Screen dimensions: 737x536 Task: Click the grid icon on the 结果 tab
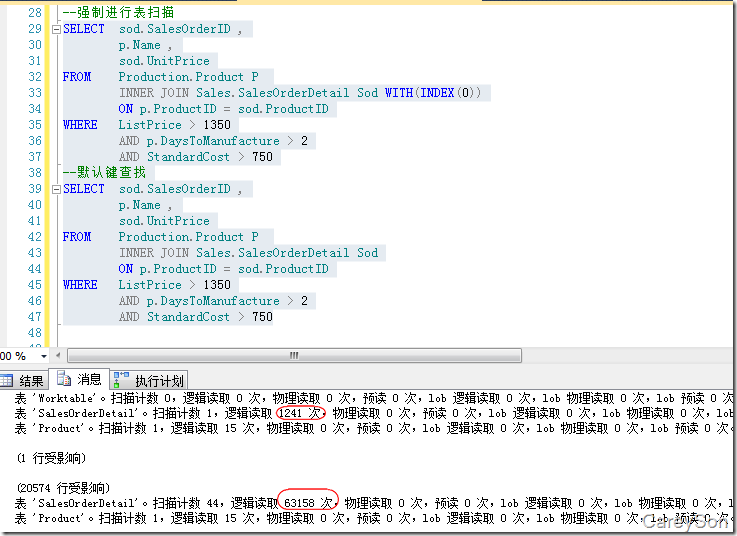[x=7, y=380]
